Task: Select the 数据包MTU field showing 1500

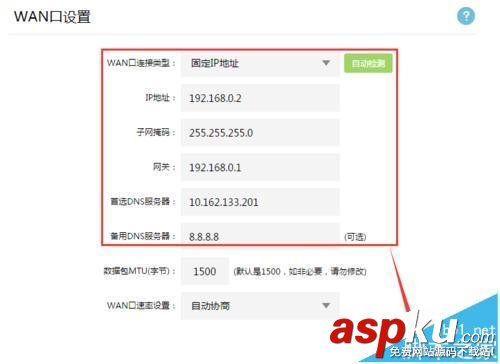Action: 205,271
